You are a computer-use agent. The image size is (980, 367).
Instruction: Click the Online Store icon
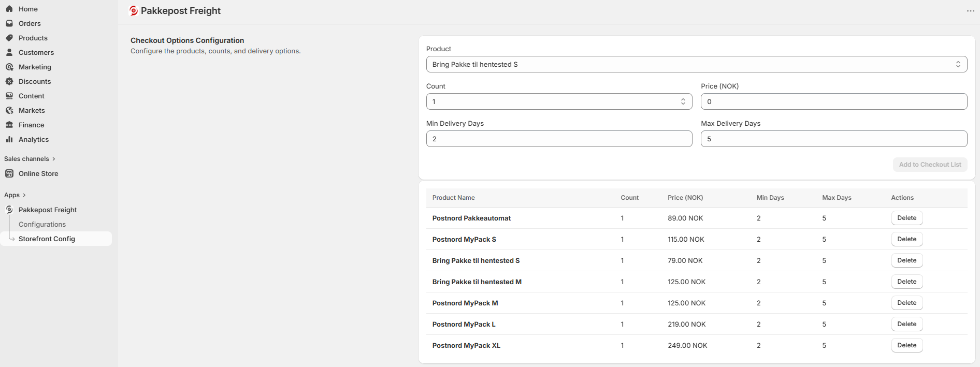pos(9,173)
